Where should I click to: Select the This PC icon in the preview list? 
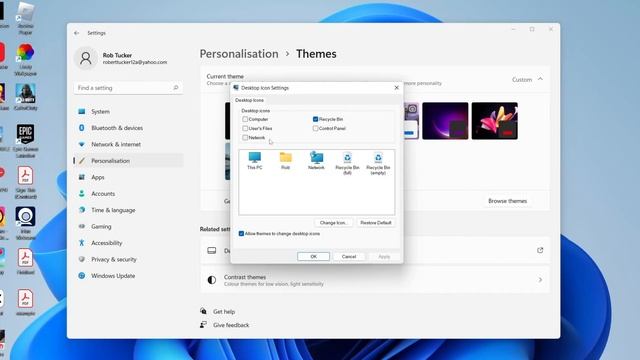[x=255, y=160]
